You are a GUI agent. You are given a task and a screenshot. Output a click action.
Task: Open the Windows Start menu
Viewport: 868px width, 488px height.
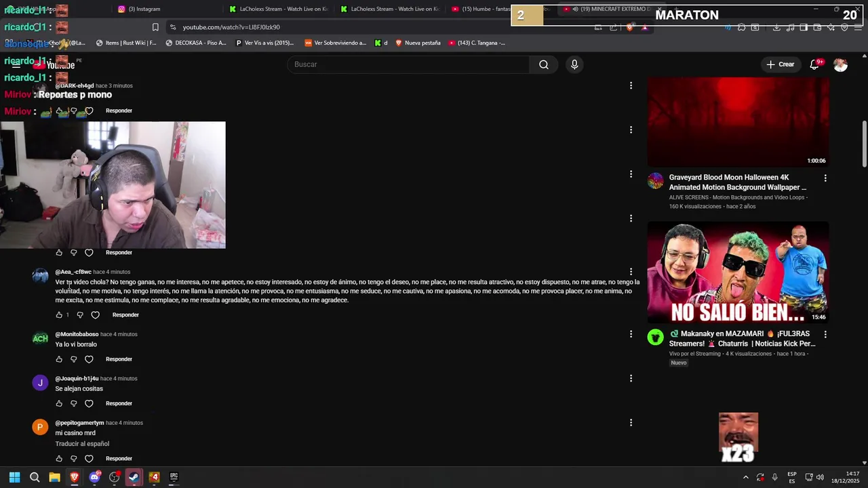pyautogui.click(x=14, y=477)
